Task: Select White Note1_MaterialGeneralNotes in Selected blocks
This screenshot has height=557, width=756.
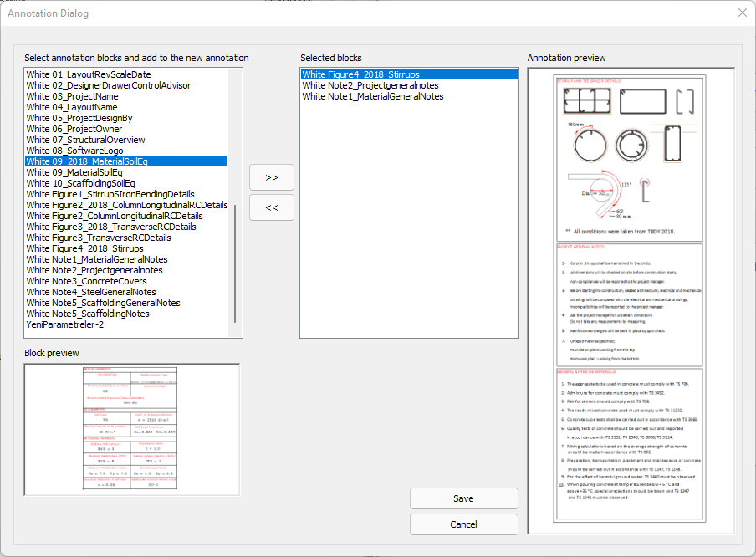Action: pyautogui.click(x=372, y=96)
